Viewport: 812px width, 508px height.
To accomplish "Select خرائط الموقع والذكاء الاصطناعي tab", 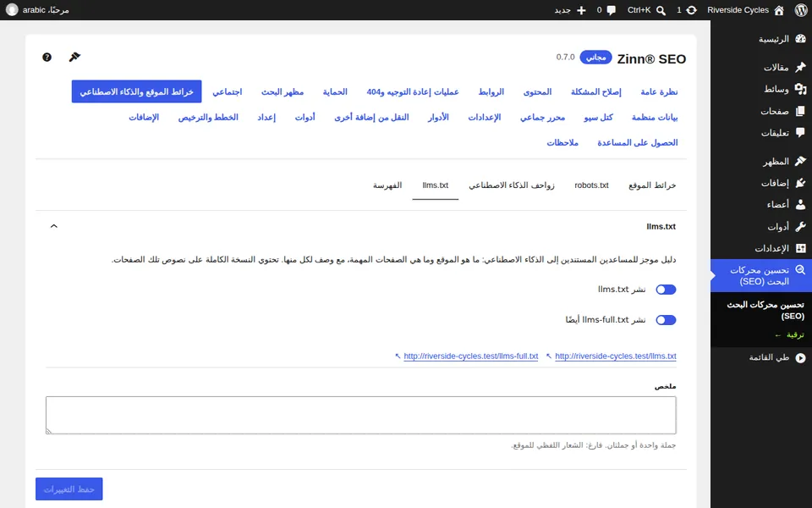I will coord(137,91).
